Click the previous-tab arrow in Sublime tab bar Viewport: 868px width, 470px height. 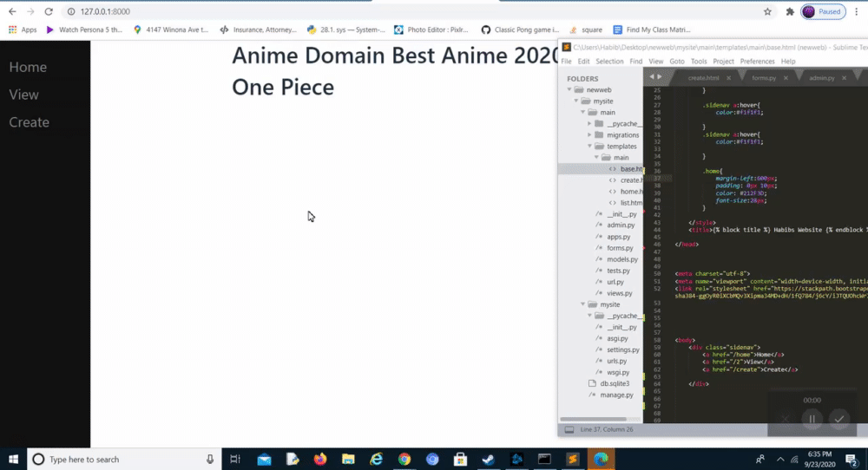pyautogui.click(x=652, y=77)
